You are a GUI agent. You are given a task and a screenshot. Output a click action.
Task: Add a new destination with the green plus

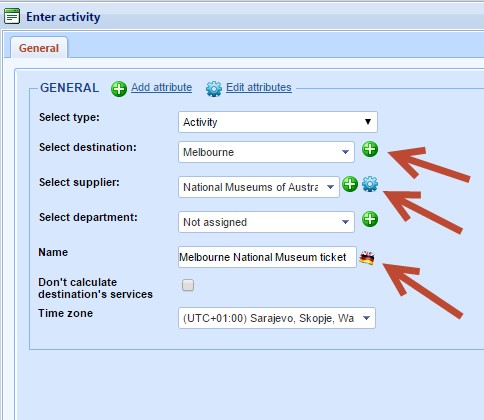click(370, 149)
